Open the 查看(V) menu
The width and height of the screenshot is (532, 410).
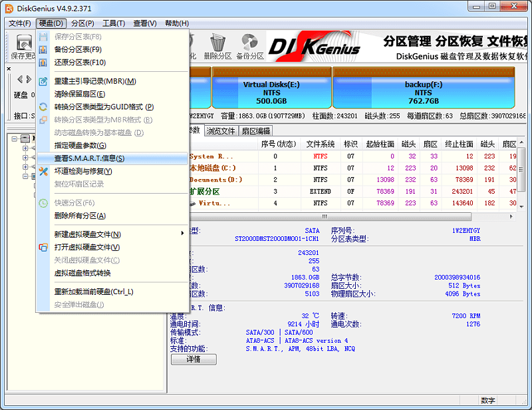coord(144,22)
